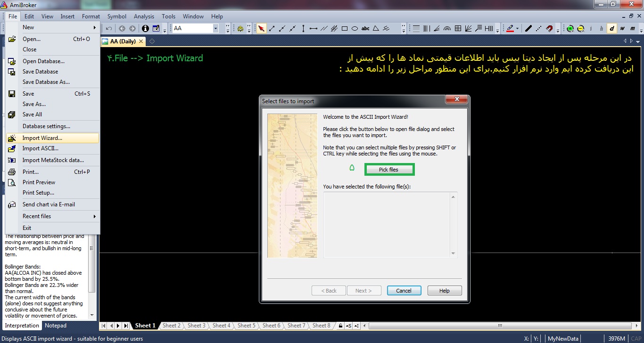The height and width of the screenshot is (343, 644).
Task: Click the Back navigation arrow icon
Action: tap(122, 28)
